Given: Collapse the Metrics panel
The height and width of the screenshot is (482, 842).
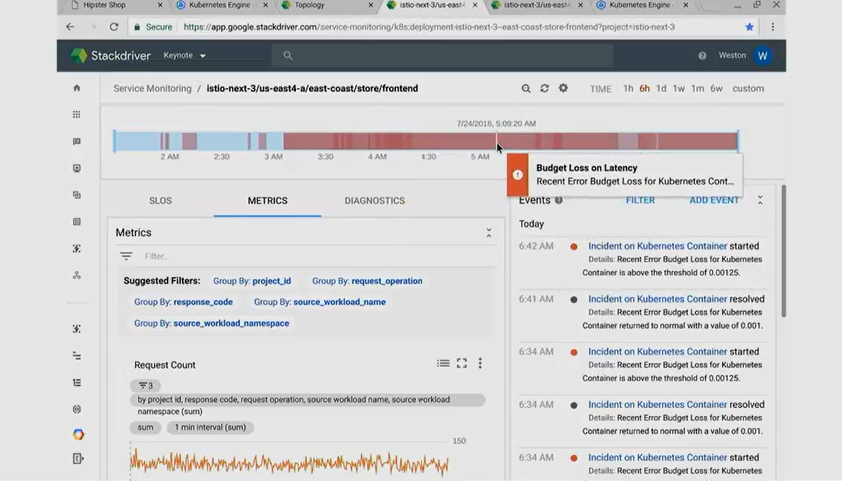Looking at the screenshot, I should (488, 233).
